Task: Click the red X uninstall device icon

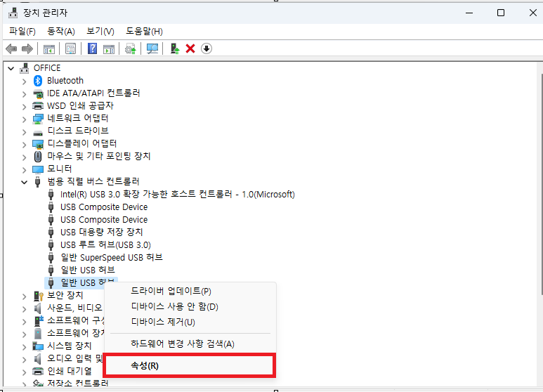Action: click(x=190, y=49)
